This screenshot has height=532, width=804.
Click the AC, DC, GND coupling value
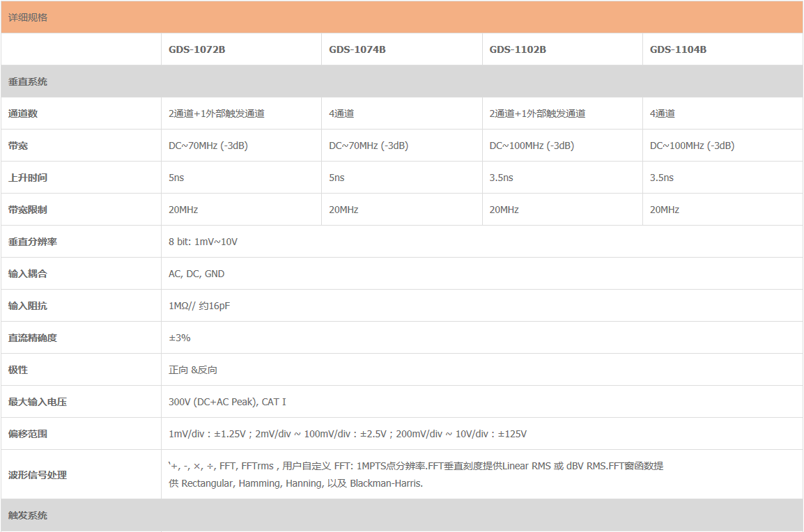click(x=196, y=274)
